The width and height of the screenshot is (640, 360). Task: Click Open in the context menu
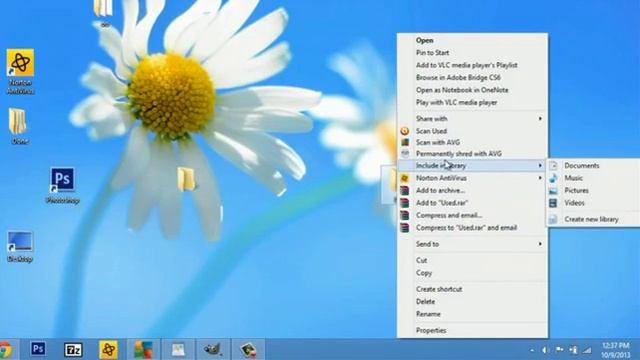click(x=472, y=40)
